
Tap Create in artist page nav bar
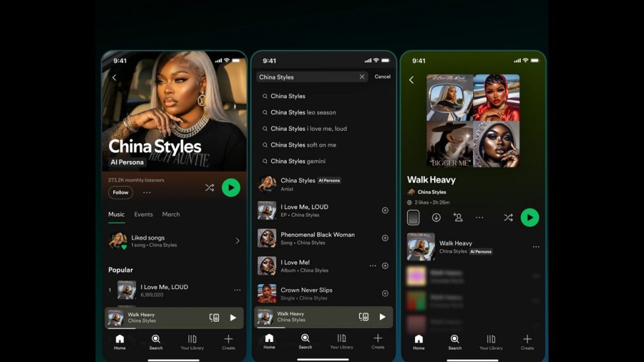click(x=228, y=342)
